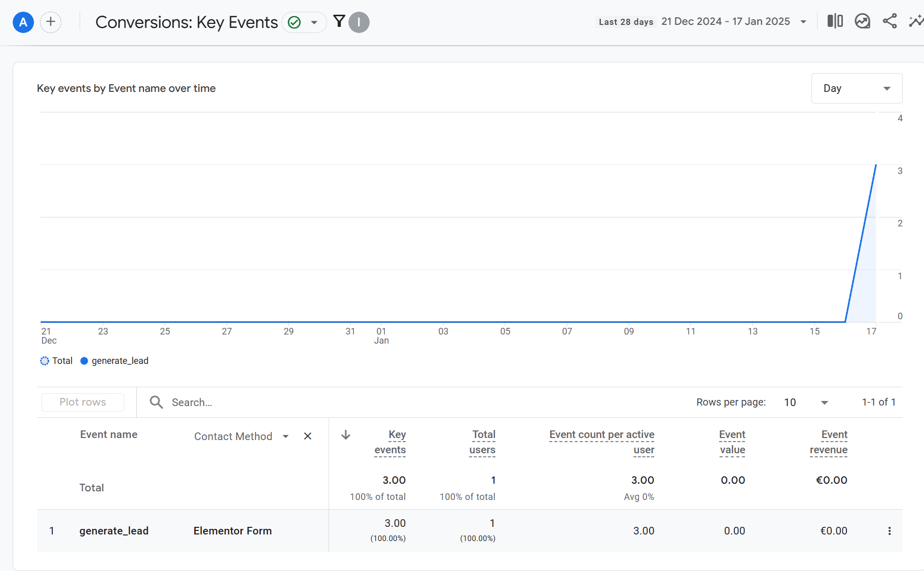This screenshot has height=571, width=924.
Task: Toggle the generate_lead series in the chart legend
Action: click(x=115, y=360)
